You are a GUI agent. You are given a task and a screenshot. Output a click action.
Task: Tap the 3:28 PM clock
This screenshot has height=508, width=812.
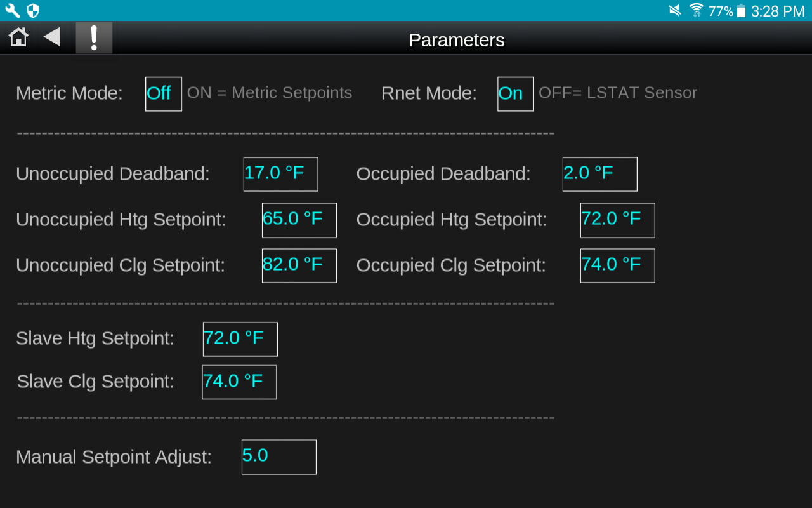tap(778, 11)
